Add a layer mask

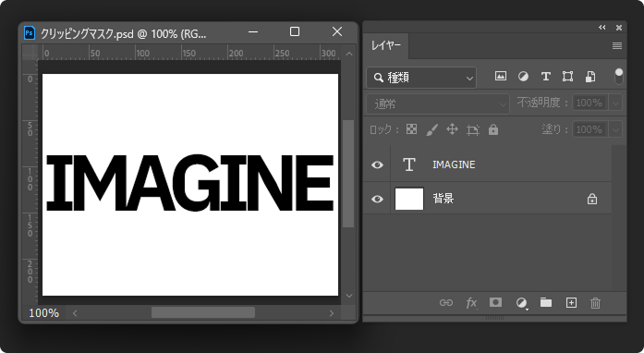click(496, 302)
